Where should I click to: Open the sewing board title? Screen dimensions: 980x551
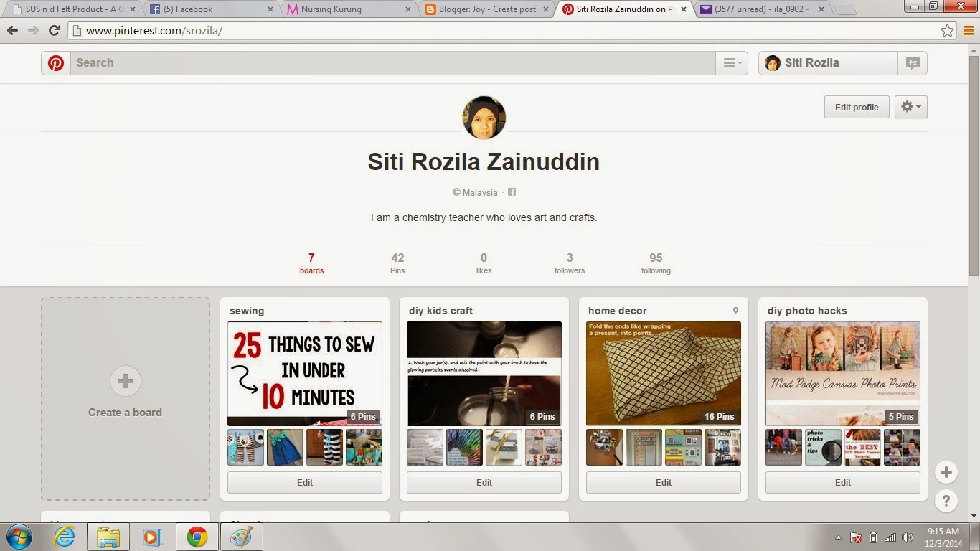(247, 311)
